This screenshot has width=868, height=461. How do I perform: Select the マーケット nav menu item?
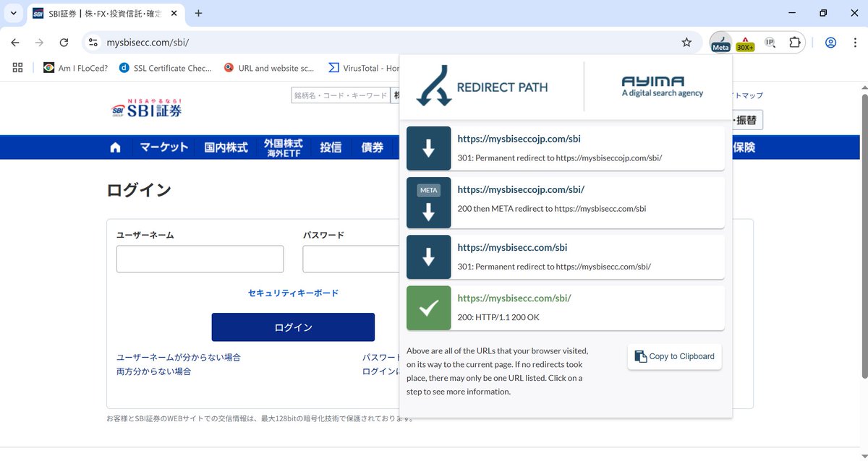(164, 147)
